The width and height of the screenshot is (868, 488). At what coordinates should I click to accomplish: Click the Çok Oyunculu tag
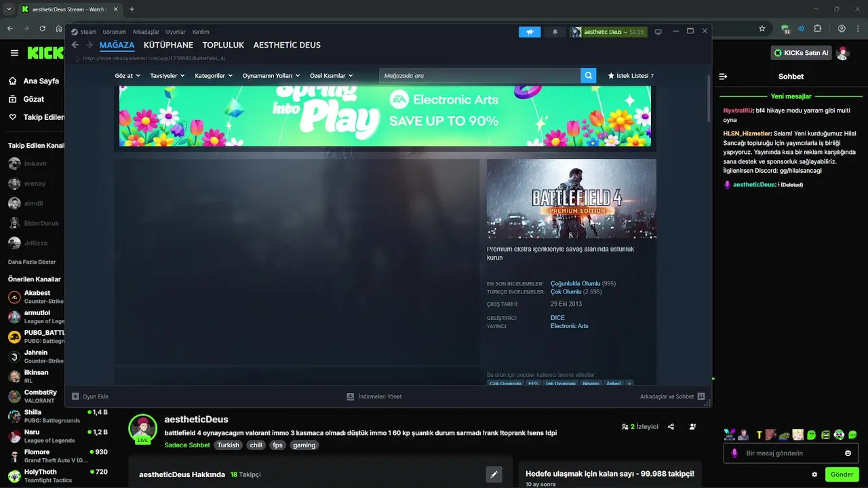505,384
